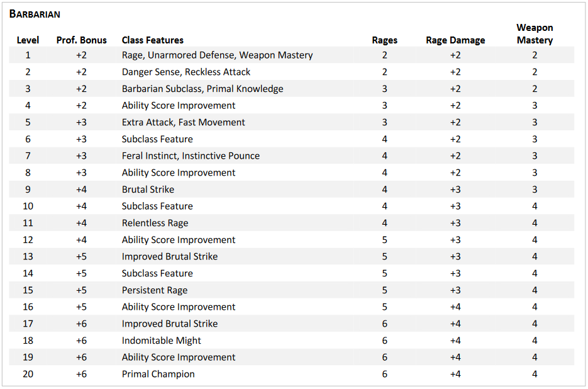The height and width of the screenshot is (389, 588).
Task: Click the "Persistent Rage" feature cell
Action: [155, 290]
